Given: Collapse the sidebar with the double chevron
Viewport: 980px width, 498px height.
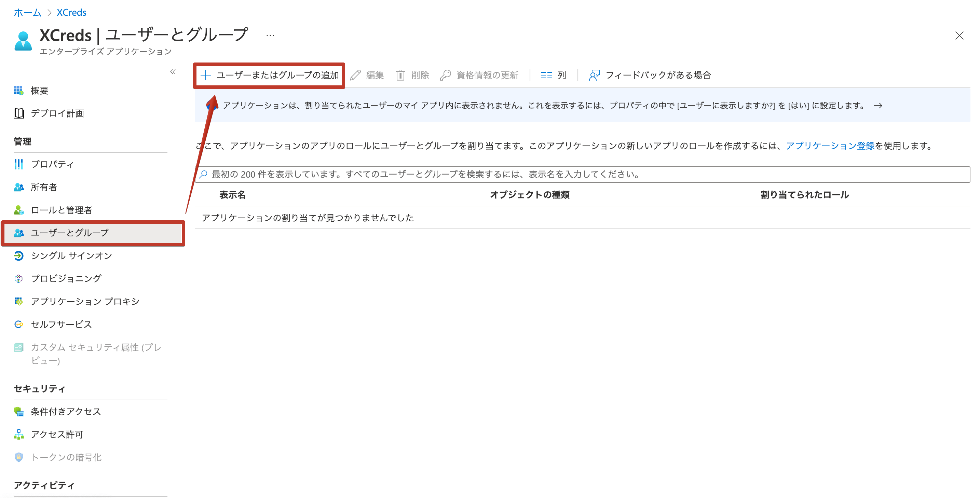Looking at the screenshot, I should 173,72.
